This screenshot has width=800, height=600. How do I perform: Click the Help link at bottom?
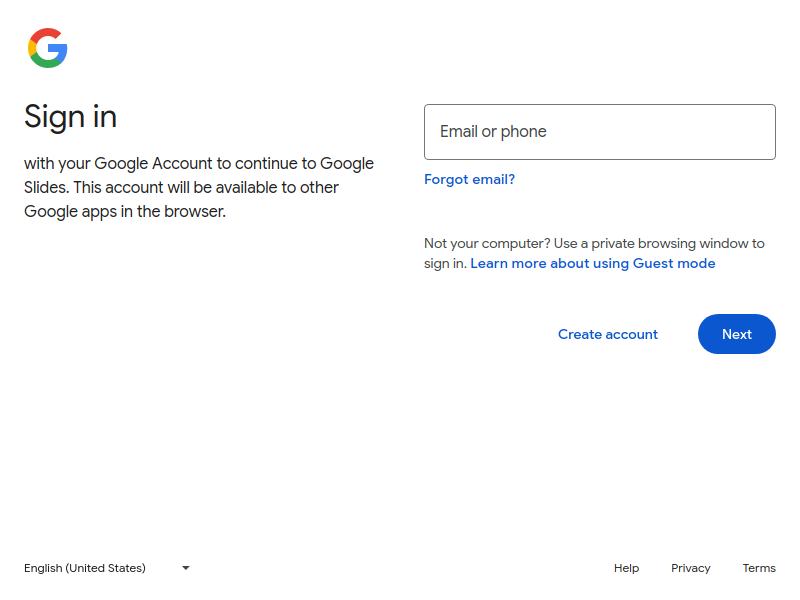(626, 568)
